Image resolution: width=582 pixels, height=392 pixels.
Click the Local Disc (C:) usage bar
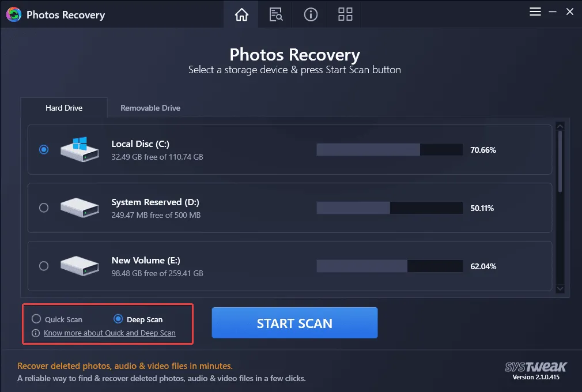390,150
